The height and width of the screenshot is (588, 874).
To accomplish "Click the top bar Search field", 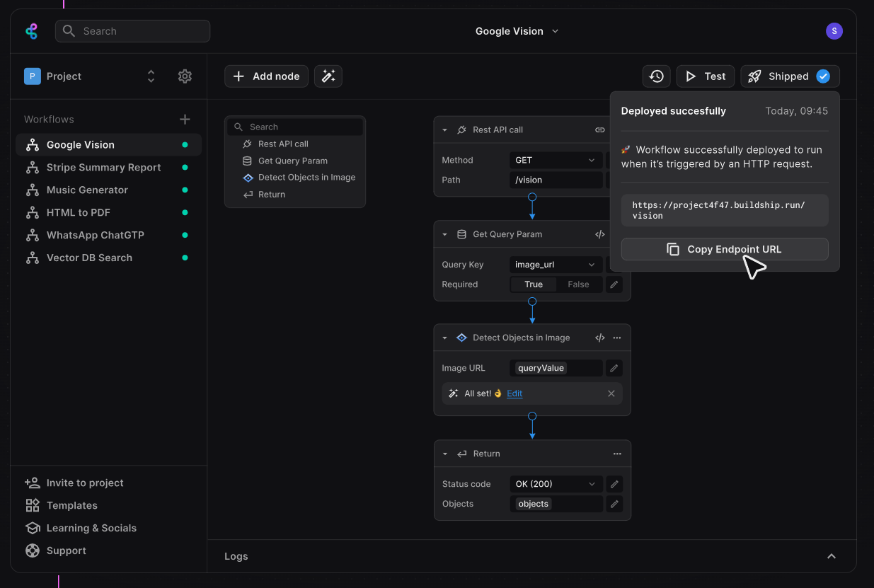I will [133, 31].
